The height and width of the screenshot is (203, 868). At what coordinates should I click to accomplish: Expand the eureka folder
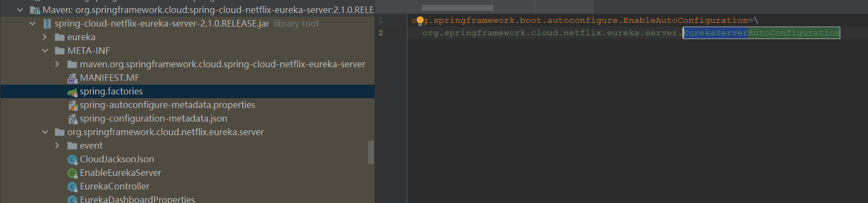coord(45,37)
